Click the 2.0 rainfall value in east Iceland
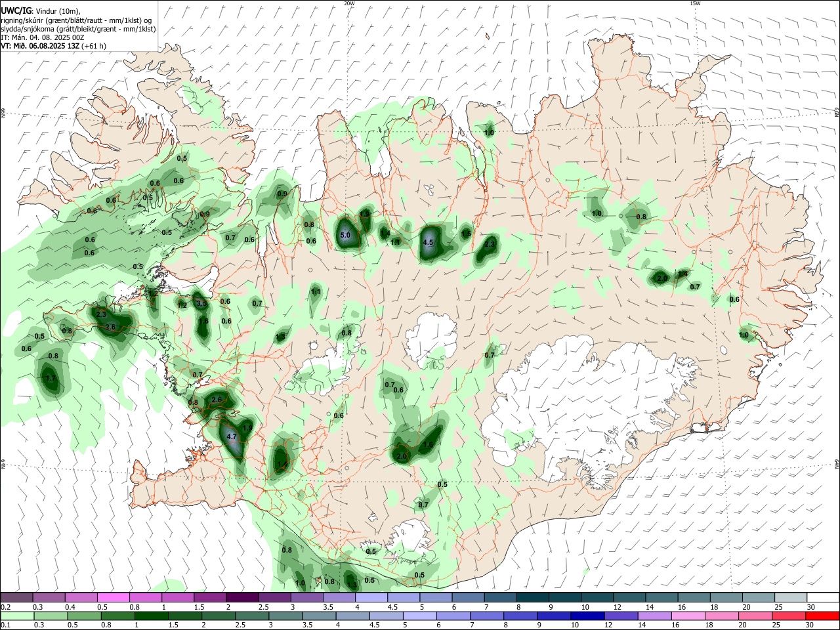This screenshot has height=630, width=840. [662, 279]
